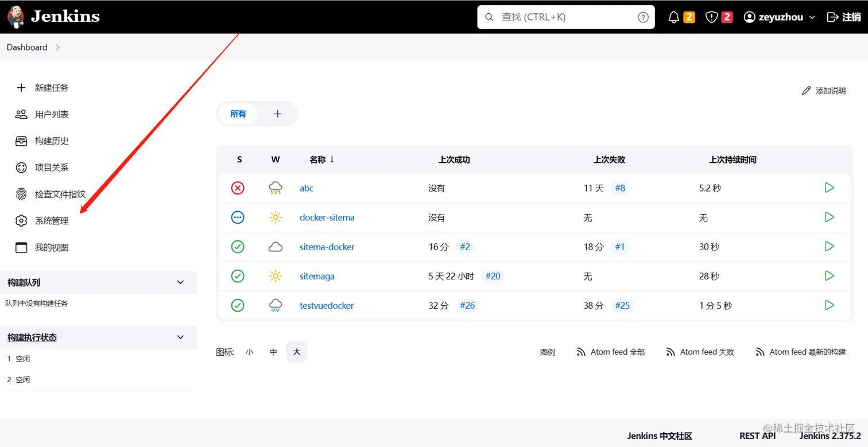This screenshot has height=447, width=868.
Task: Start a build for abc
Action: [x=829, y=188]
